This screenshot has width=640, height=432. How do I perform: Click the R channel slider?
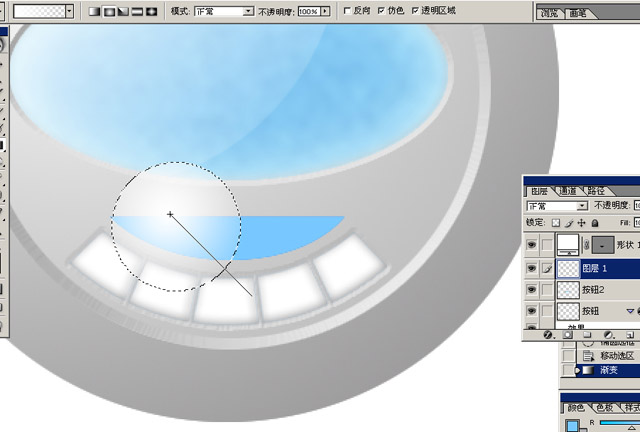coord(620,423)
